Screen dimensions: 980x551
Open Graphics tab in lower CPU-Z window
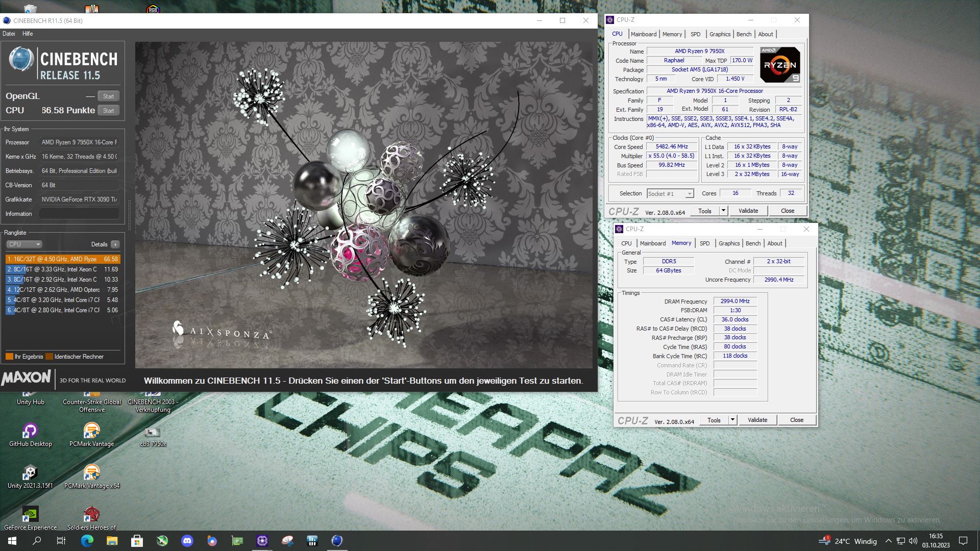[729, 243]
